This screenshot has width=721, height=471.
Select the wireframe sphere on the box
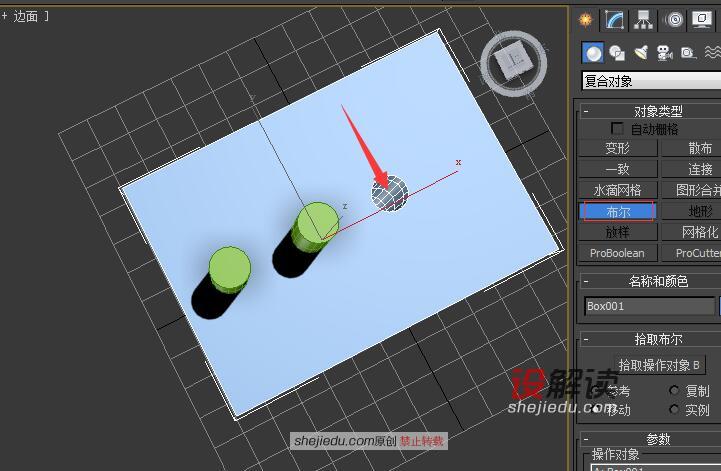389,193
